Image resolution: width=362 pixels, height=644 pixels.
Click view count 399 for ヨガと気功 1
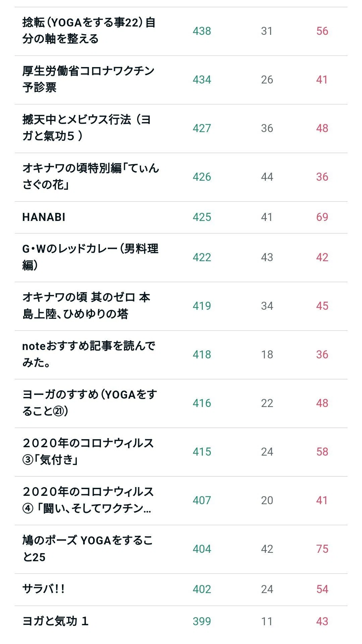(x=202, y=622)
